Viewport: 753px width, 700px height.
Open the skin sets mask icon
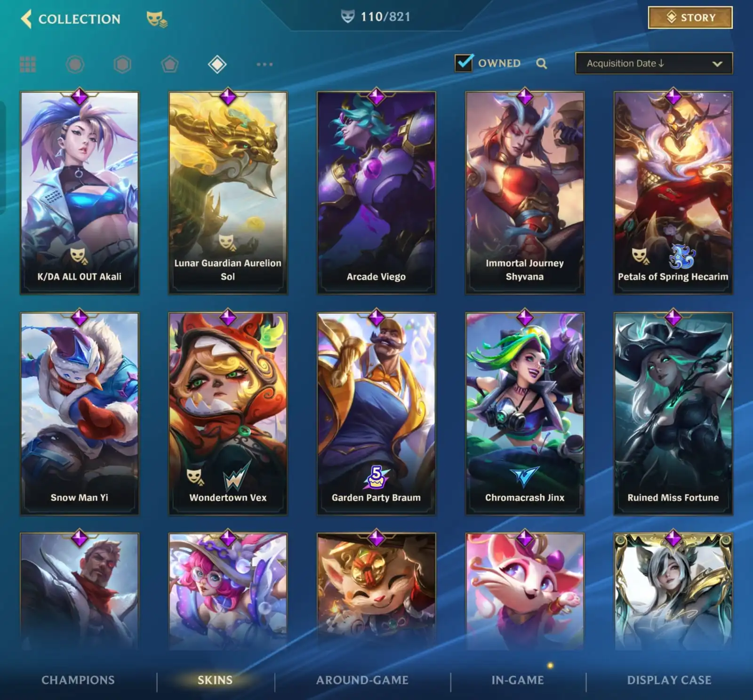click(x=157, y=19)
